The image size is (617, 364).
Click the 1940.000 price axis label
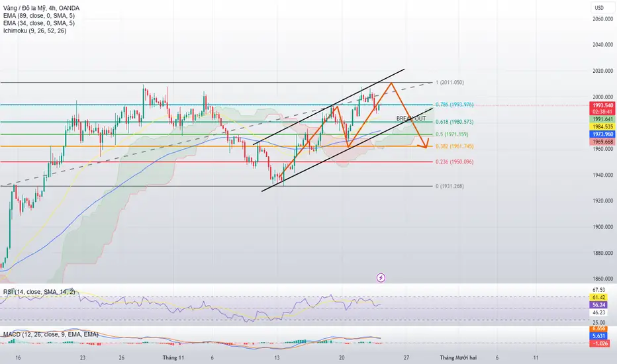coord(603,175)
